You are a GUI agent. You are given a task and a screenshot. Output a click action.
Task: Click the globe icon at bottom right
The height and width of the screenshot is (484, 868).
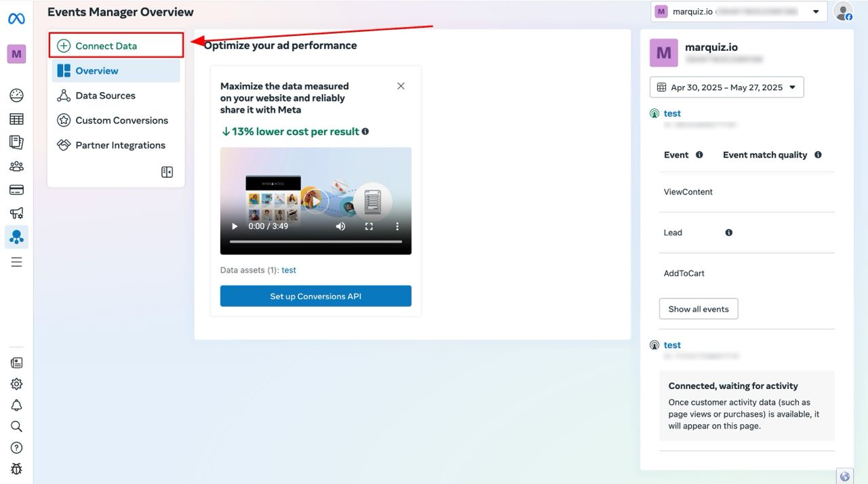[x=844, y=477]
